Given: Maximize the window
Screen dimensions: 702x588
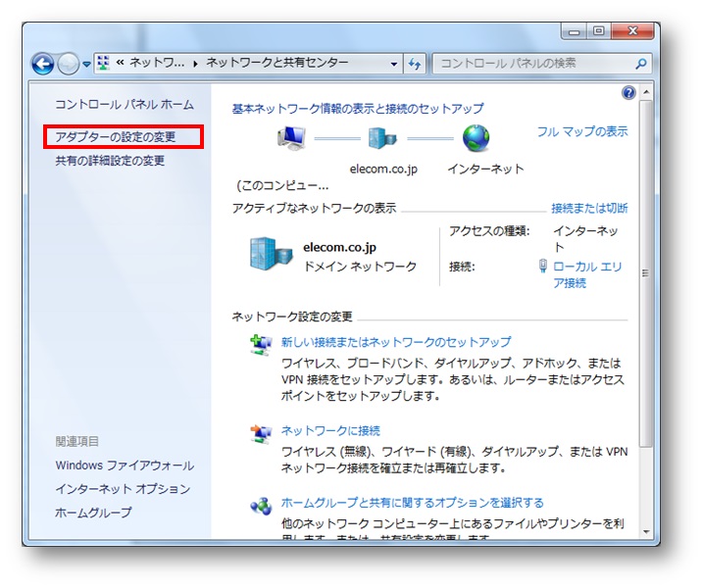Looking at the screenshot, I should tap(599, 31).
